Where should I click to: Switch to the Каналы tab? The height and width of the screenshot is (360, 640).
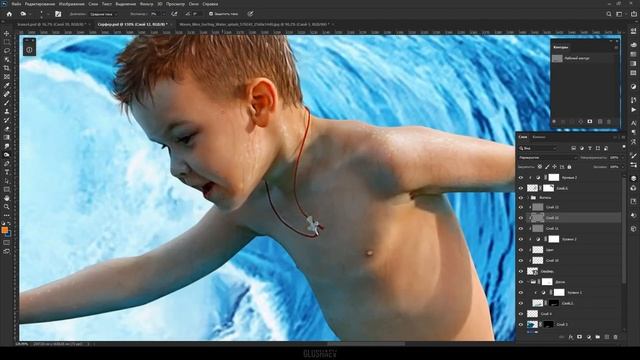pyautogui.click(x=539, y=137)
